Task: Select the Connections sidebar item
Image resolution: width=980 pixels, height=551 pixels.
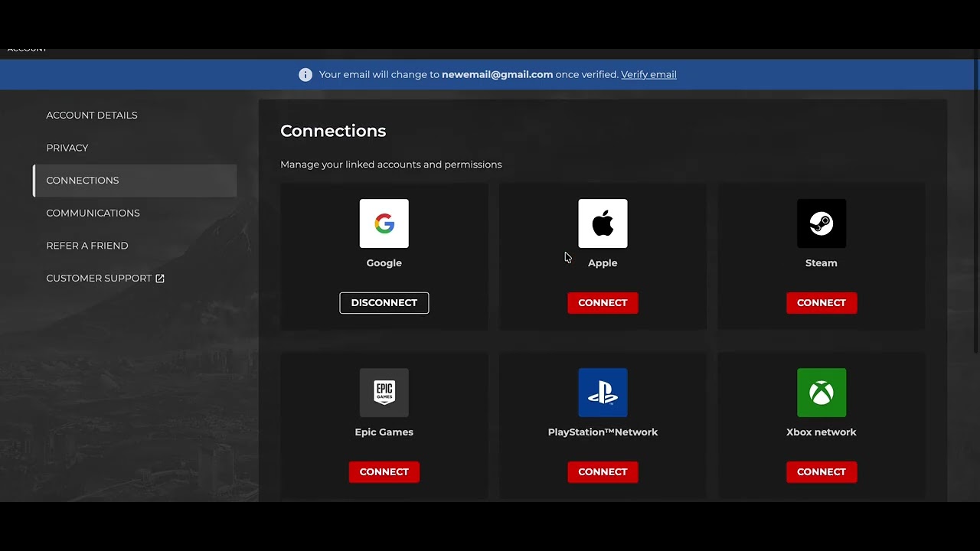Action: 135,181
